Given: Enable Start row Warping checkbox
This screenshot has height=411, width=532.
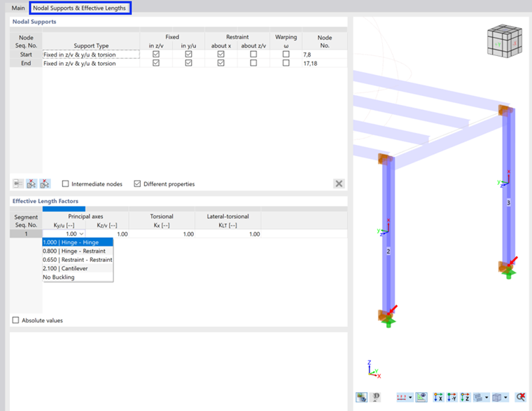Looking at the screenshot, I should pos(286,55).
